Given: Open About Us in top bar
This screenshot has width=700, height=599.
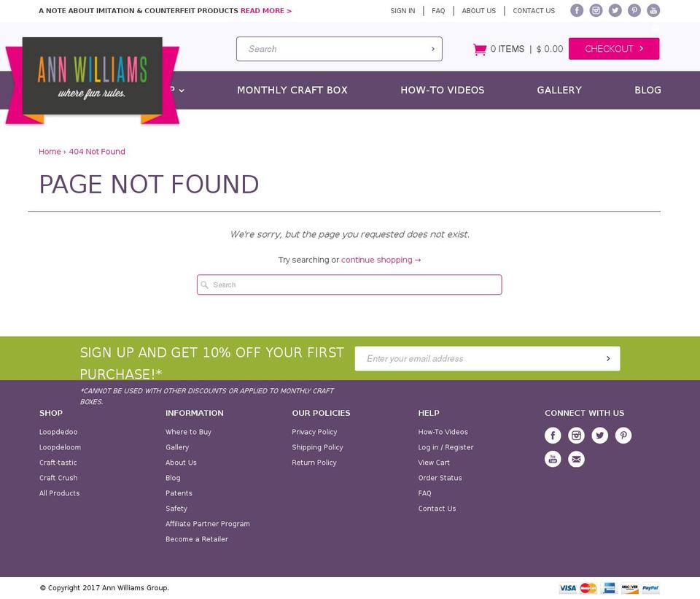Looking at the screenshot, I should coord(478,11).
